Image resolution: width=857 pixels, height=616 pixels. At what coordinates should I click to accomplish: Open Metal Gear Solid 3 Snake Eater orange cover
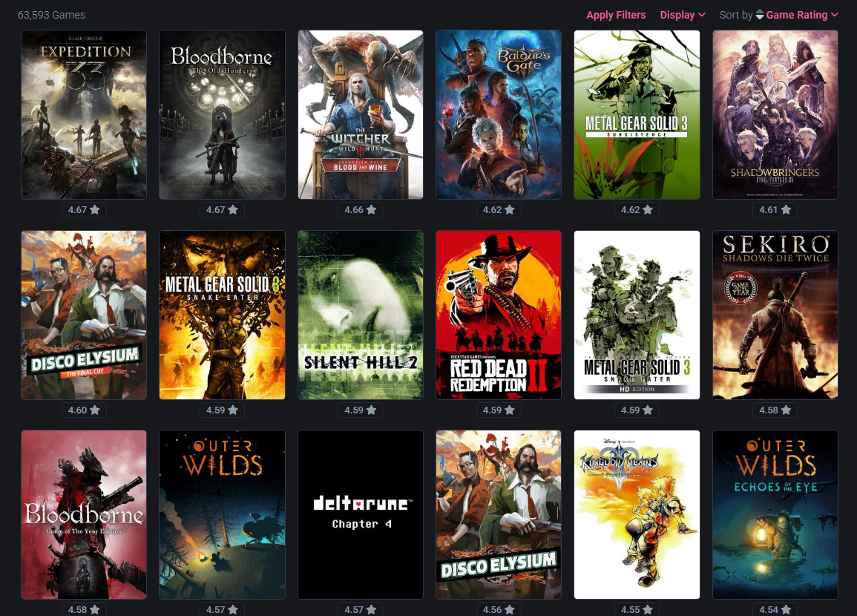222,315
